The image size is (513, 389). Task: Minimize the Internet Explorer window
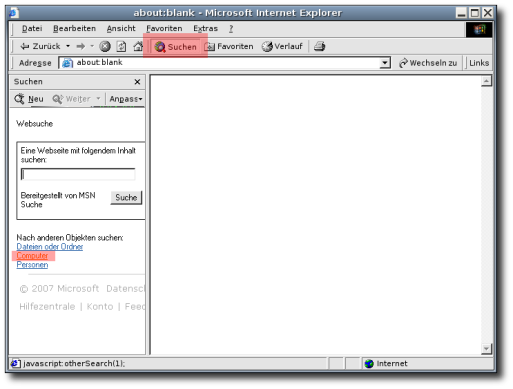(x=461, y=13)
